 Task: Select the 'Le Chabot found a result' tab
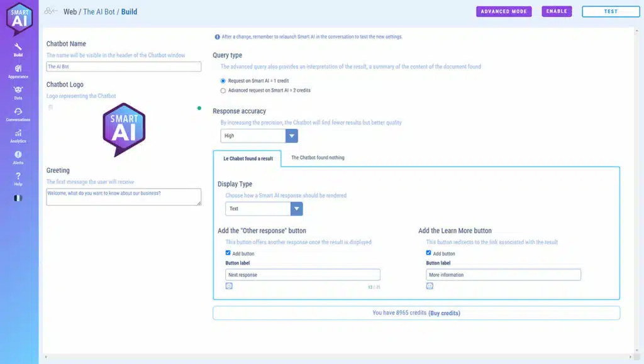(x=247, y=158)
